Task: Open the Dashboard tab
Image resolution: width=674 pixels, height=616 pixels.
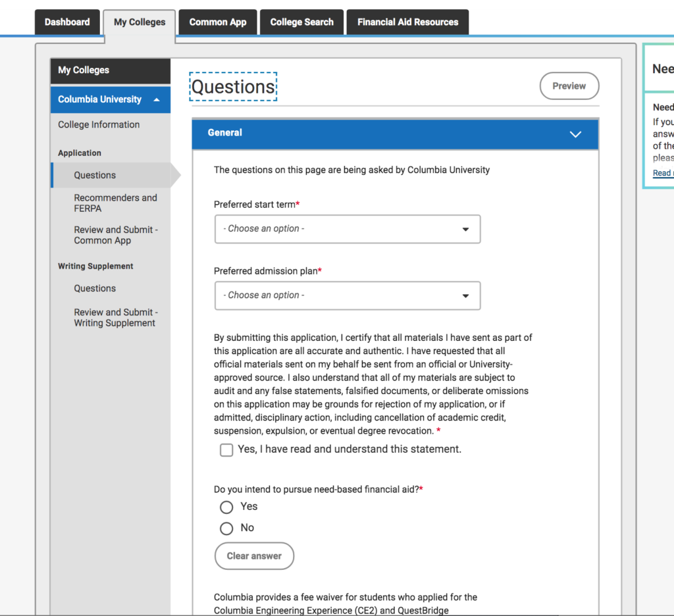Action: point(67,22)
